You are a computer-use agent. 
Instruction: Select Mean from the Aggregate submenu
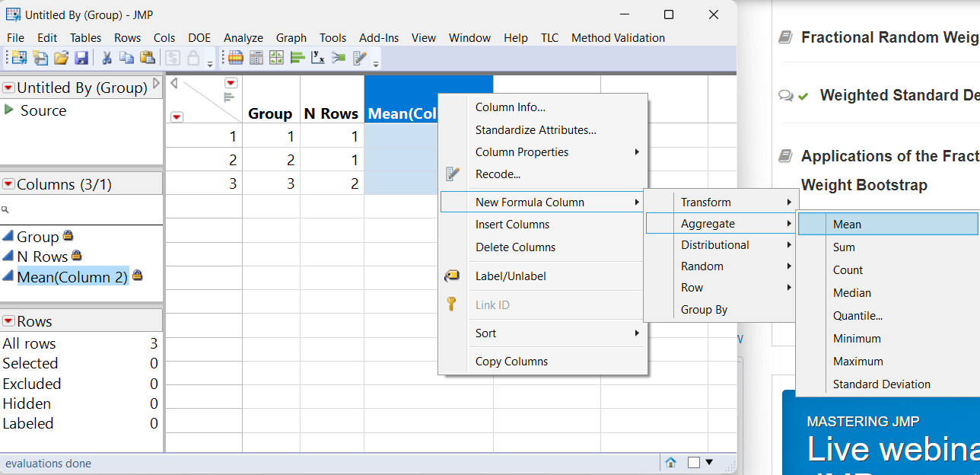pos(889,224)
